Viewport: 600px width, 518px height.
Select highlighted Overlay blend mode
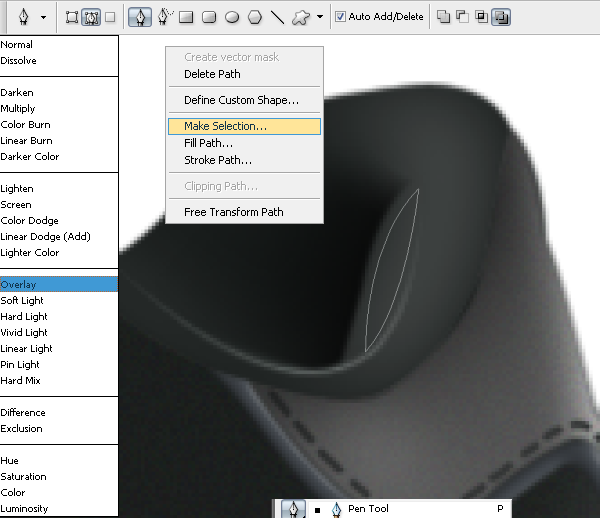(x=59, y=284)
